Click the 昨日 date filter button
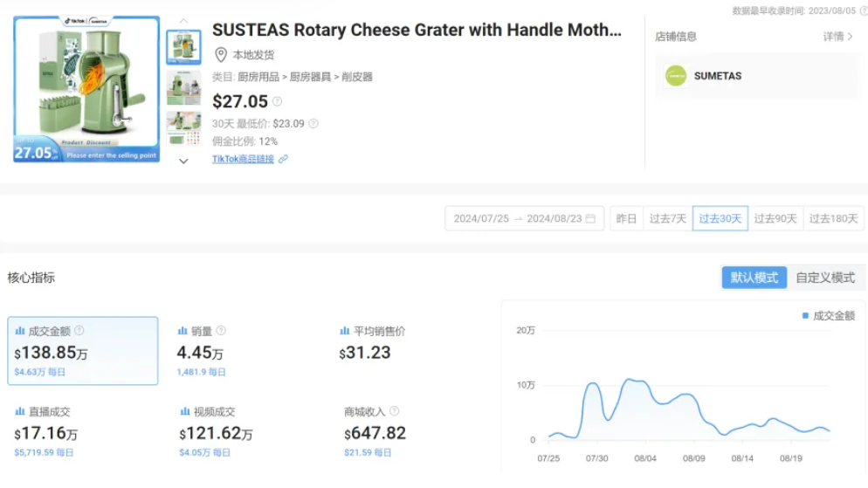The image size is (868, 488). pos(626,218)
